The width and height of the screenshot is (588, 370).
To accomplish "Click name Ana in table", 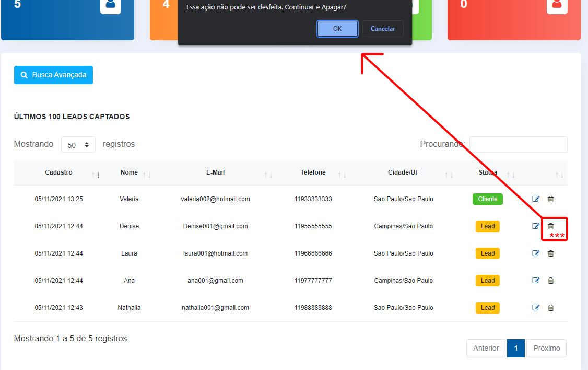I will pyautogui.click(x=129, y=280).
